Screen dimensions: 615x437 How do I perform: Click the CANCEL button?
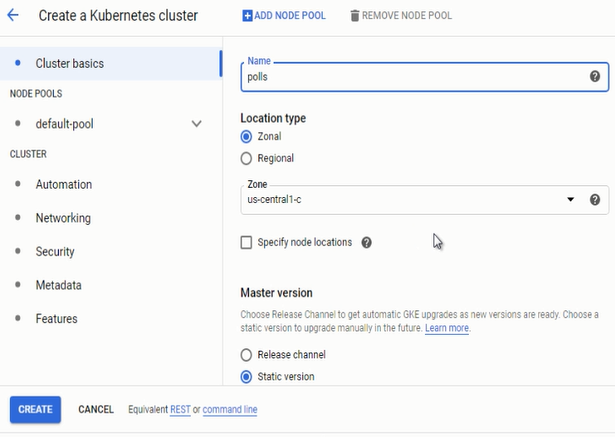point(96,410)
